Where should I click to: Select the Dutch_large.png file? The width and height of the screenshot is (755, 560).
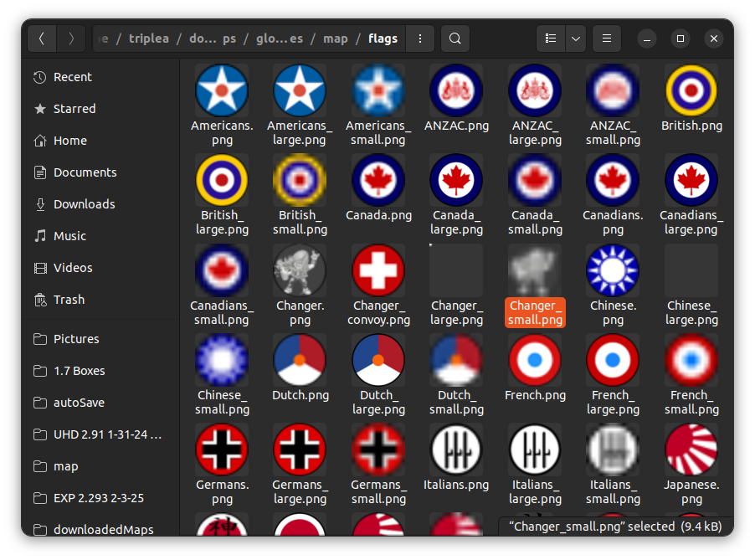(378, 360)
